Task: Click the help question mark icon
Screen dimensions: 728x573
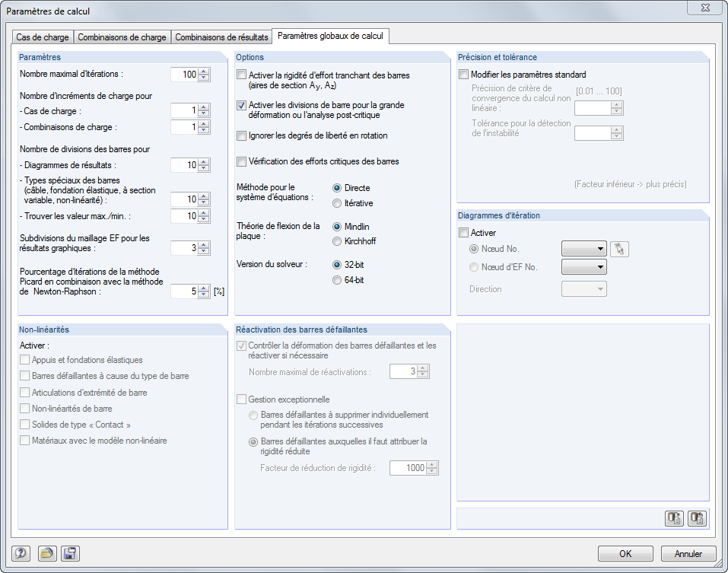Action: tap(21, 553)
